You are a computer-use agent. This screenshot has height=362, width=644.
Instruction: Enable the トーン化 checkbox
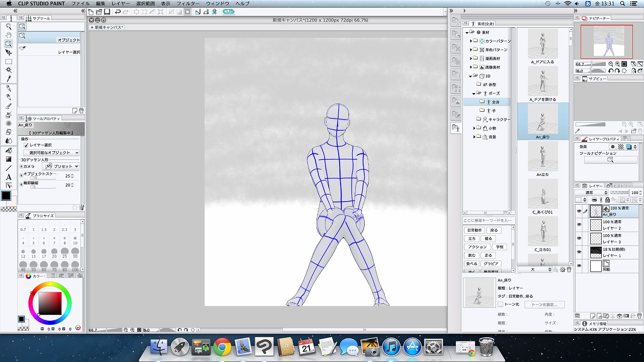[500, 304]
